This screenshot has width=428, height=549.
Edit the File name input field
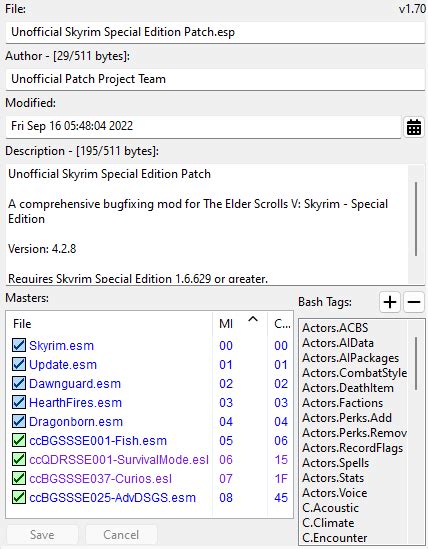(x=215, y=32)
